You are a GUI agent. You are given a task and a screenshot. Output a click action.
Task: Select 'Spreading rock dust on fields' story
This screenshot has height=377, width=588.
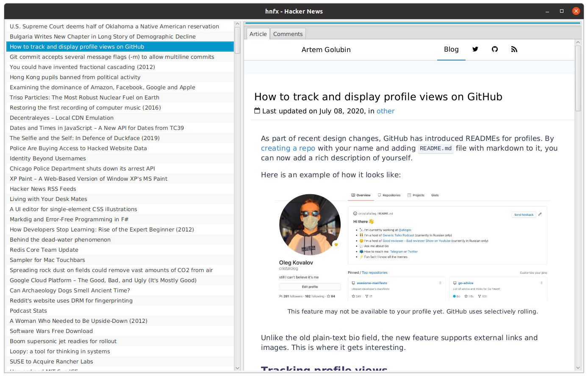tap(120, 270)
